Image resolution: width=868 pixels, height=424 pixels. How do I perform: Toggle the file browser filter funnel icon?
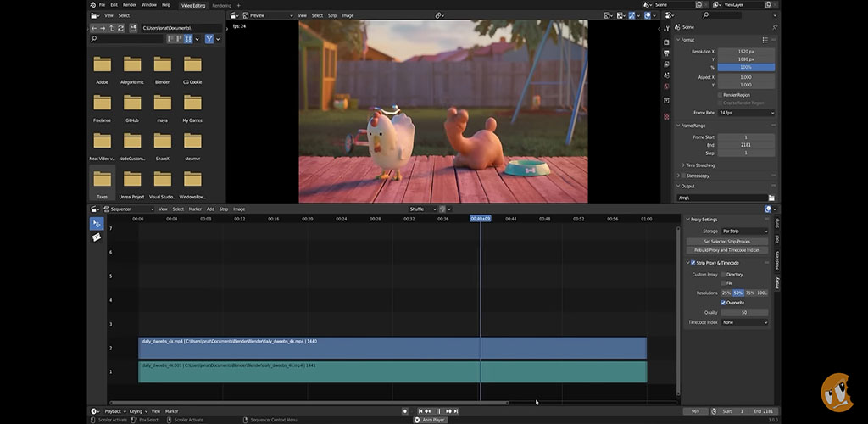pyautogui.click(x=209, y=39)
